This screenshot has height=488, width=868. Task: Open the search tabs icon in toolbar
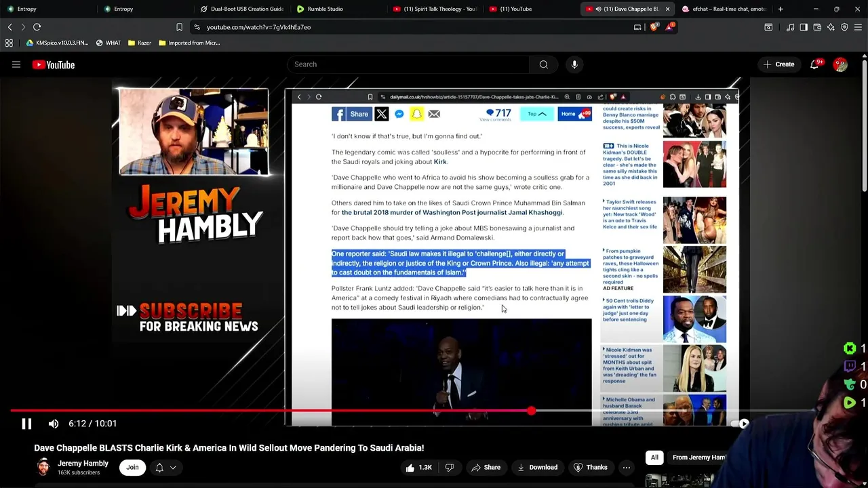[768, 27]
